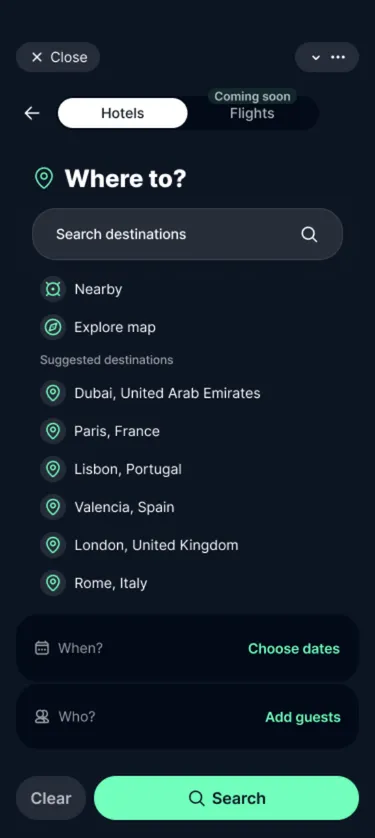The height and width of the screenshot is (838, 375).
Task: Click the magnifier icon in search destinations
Action: pos(309,234)
